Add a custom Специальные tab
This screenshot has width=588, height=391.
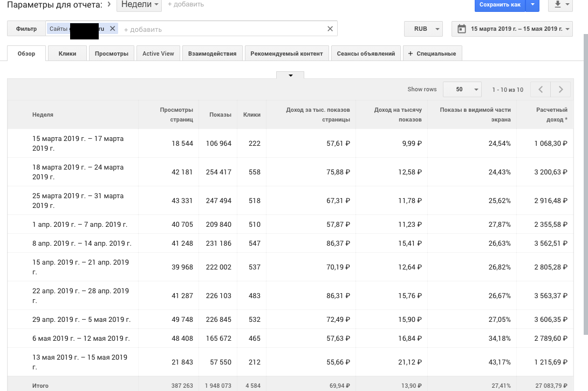[432, 53]
